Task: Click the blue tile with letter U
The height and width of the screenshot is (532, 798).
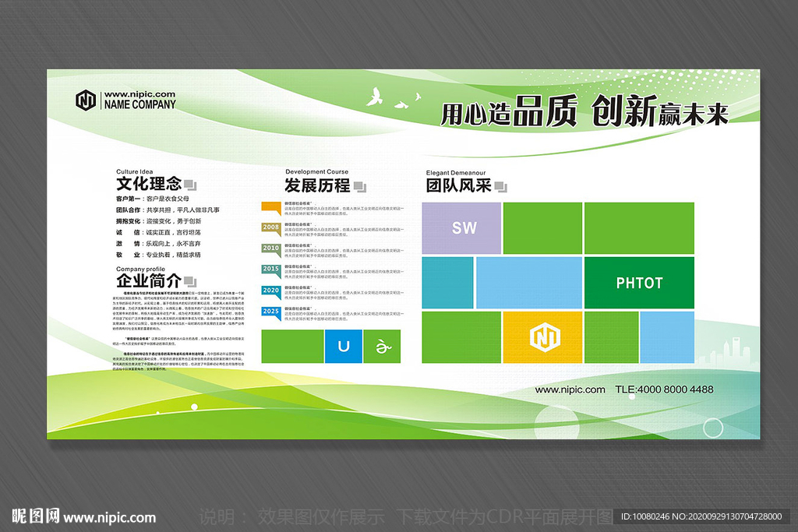Action: pos(344,347)
